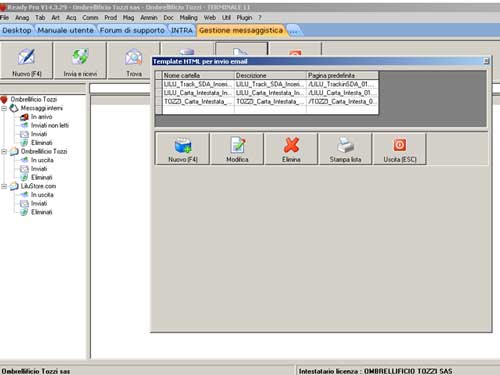This screenshot has height=375, width=500.
Task: Open In uscita under Ombrellificio Tozzi account
Action: point(42,160)
